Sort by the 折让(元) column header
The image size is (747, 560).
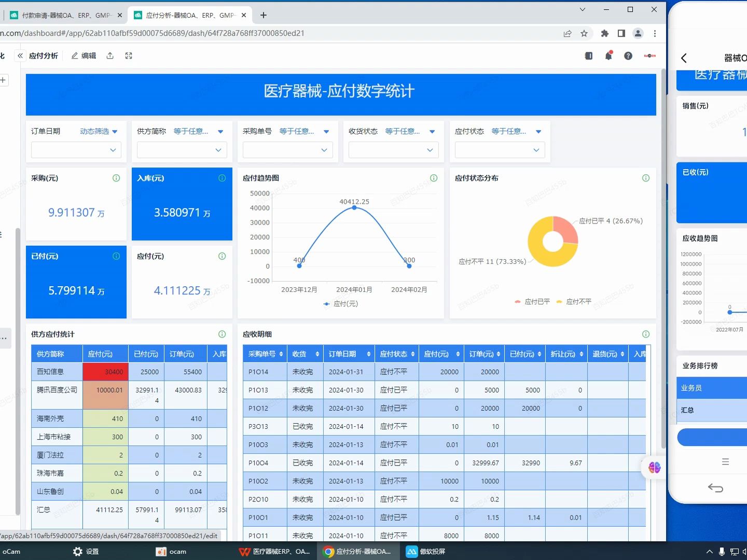(566, 354)
